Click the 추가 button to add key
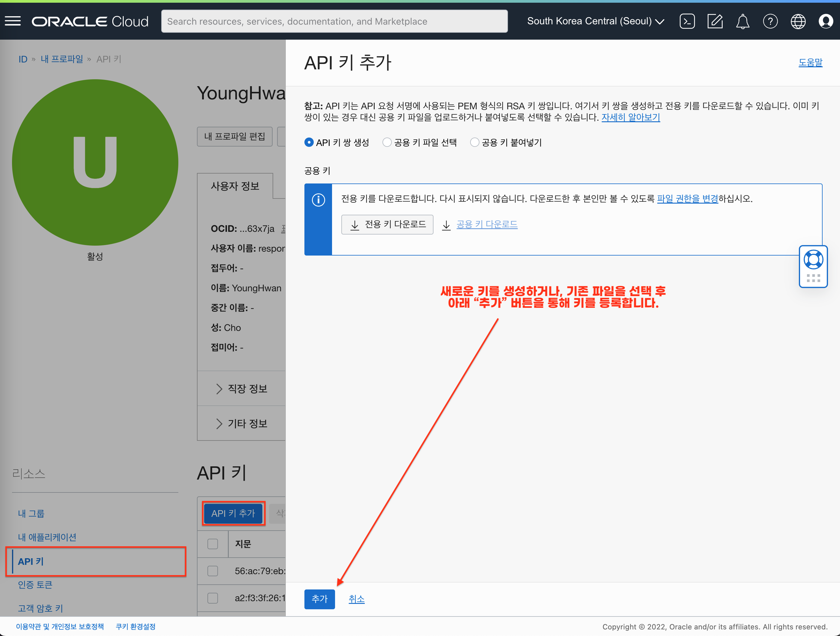 point(319,599)
